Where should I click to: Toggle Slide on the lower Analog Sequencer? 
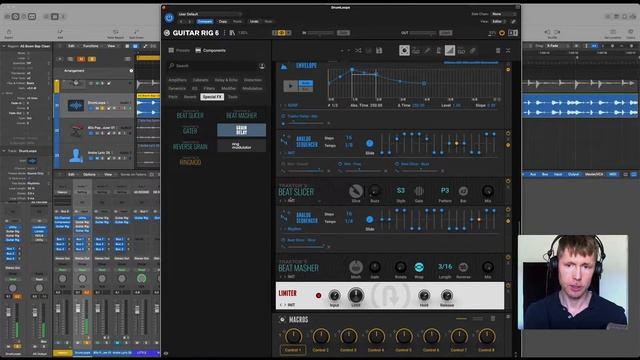369,220
